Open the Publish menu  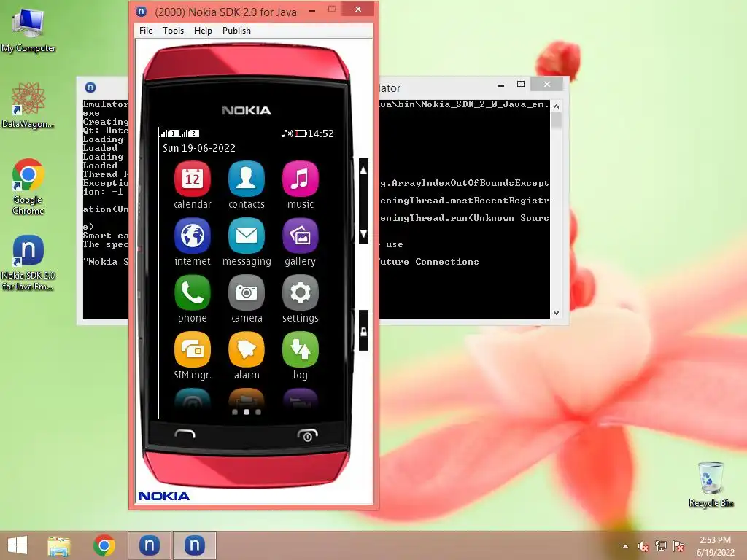(x=236, y=31)
